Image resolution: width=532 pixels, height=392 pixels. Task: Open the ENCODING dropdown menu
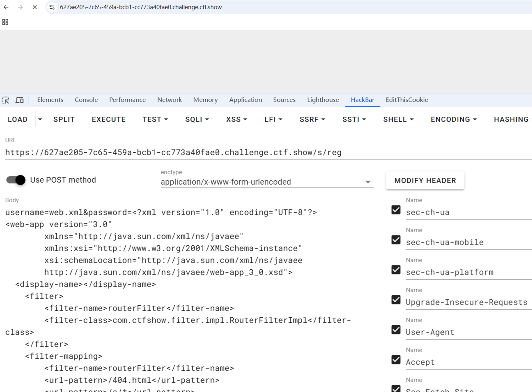pyautogui.click(x=454, y=119)
